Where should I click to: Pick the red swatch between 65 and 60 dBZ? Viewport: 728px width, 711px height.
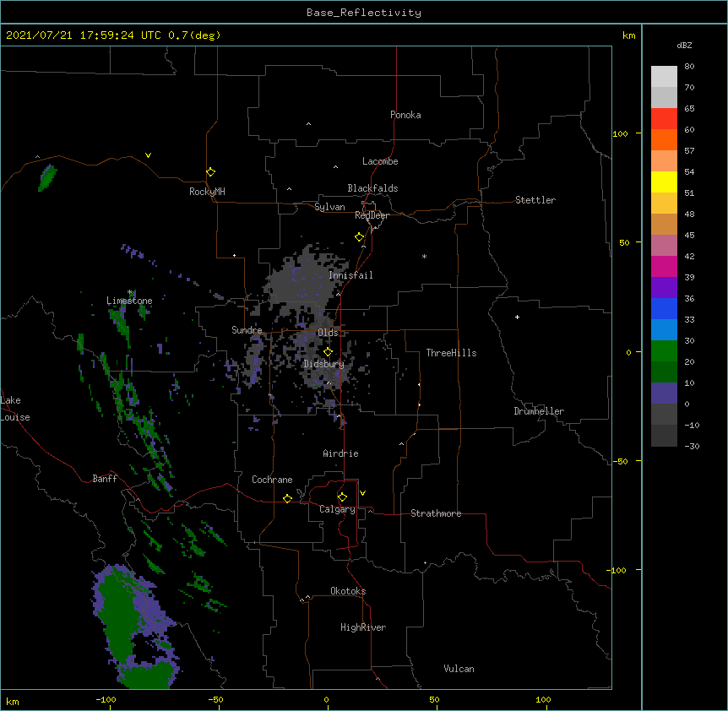[664, 119]
